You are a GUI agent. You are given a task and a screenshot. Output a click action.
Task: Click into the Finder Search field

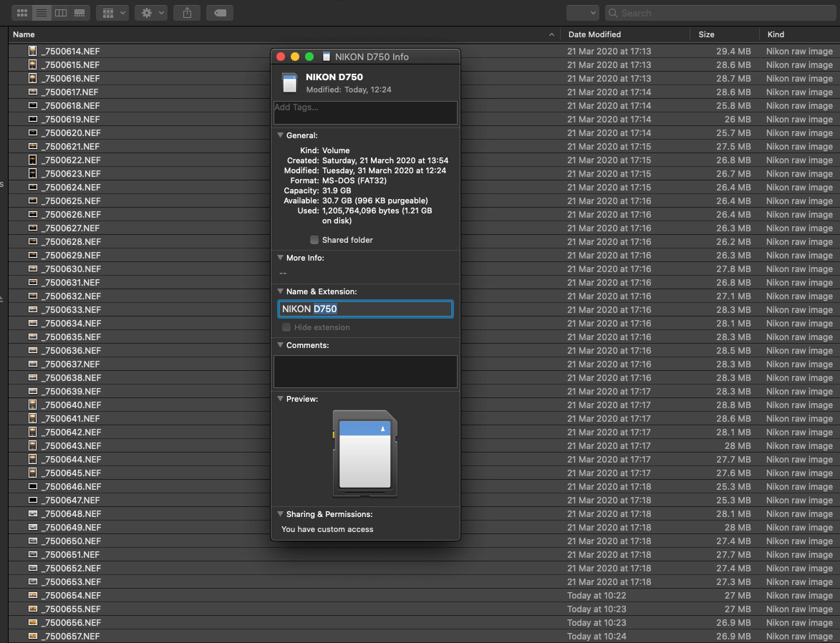coord(720,13)
